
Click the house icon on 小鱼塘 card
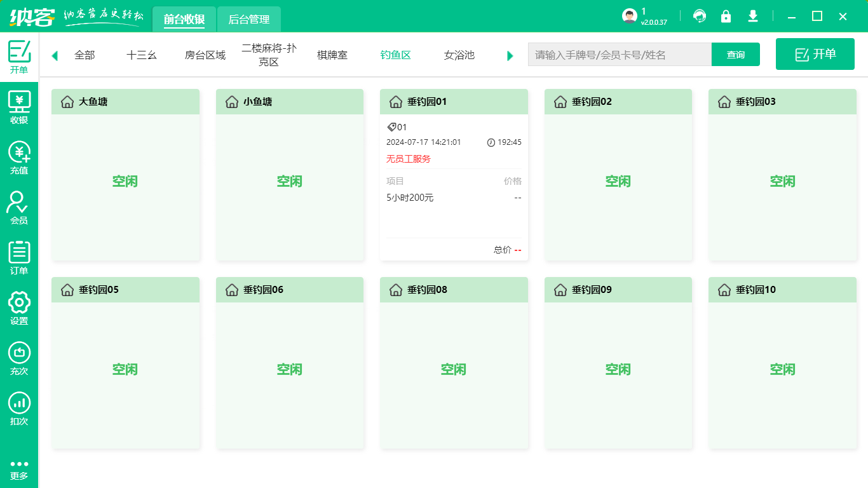tap(231, 102)
